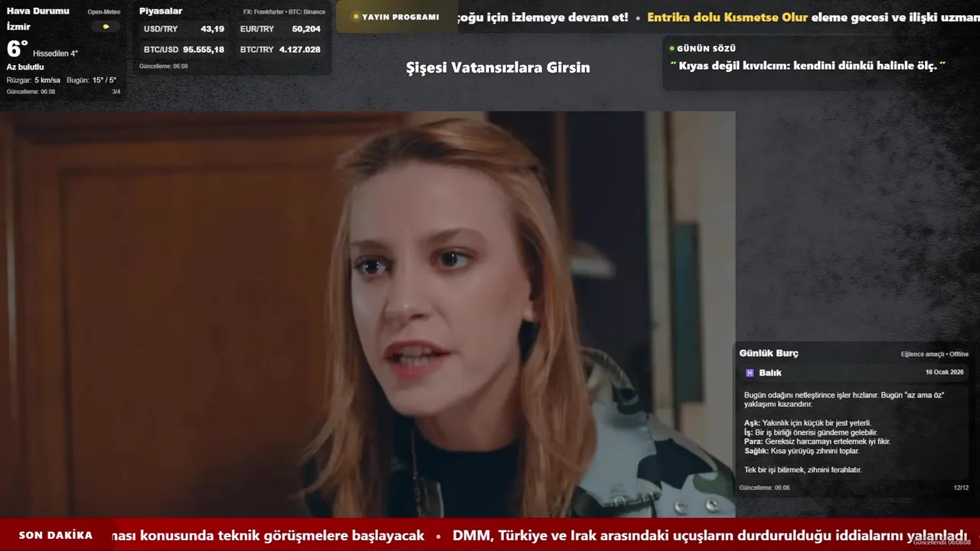Screen dimensions: 980x551
Task: Select the USD/TRY rate tile
Action: [184, 29]
